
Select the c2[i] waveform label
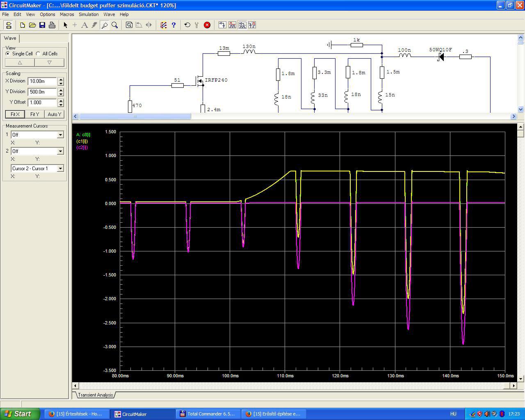(x=82, y=147)
